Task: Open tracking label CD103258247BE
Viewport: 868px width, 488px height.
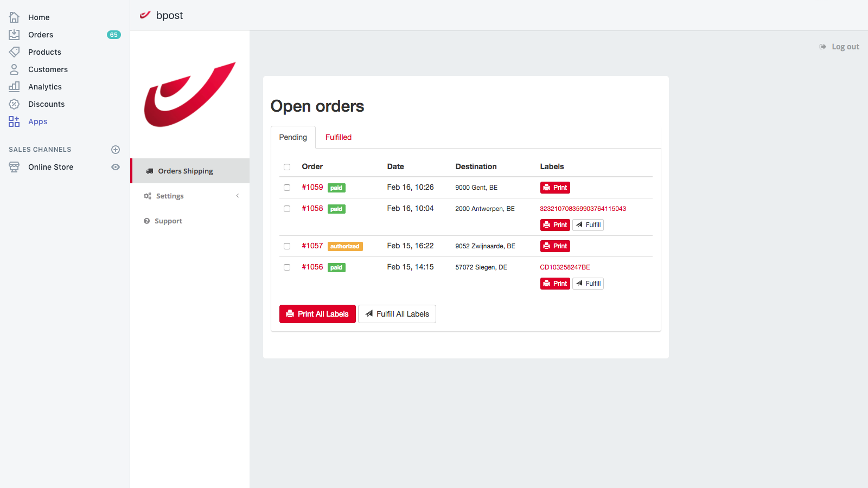Action: click(x=565, y=267)
